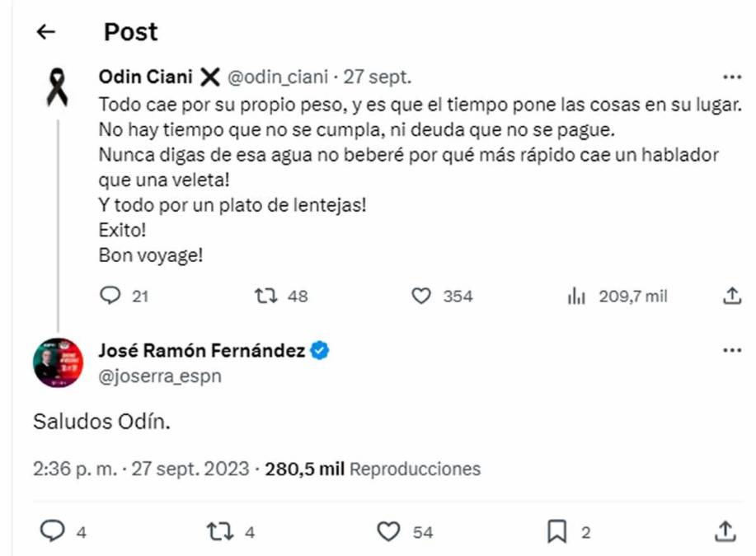Image resolution: width=756 pixels, height=556 pixels.
Task: Open more options for Odin Ciani's post
Action: point(732,77)
